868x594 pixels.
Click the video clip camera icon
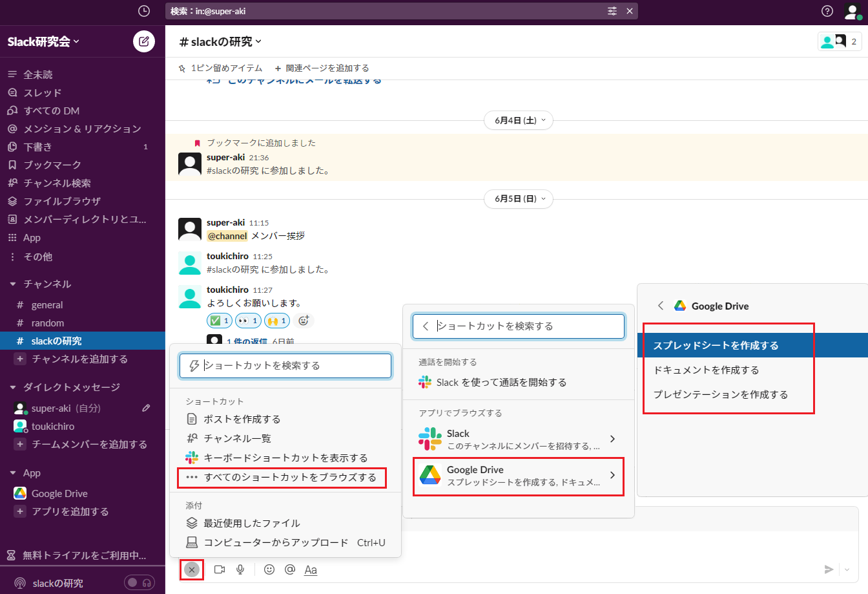tap(220, 569)
